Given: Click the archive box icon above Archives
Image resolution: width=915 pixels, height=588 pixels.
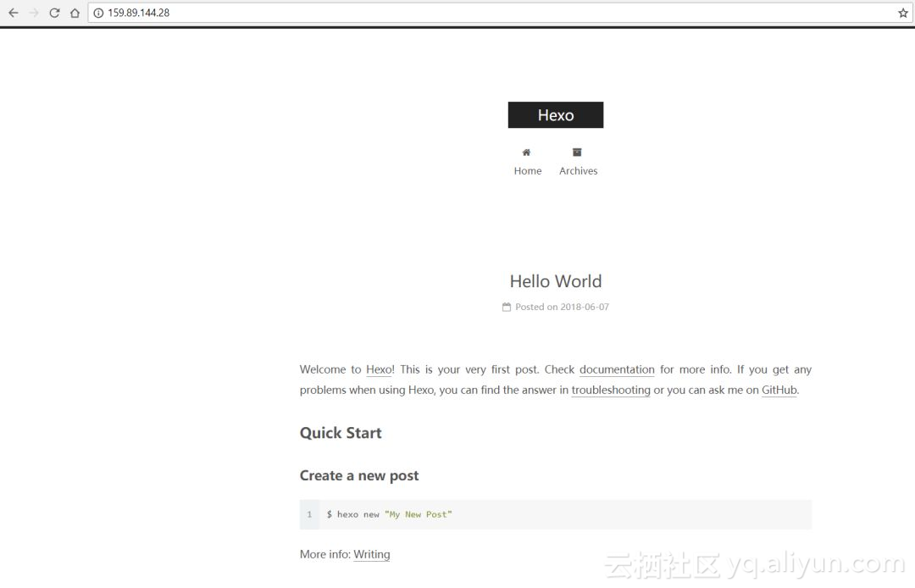Looking at the screenshot, I should tap(577, 153).
